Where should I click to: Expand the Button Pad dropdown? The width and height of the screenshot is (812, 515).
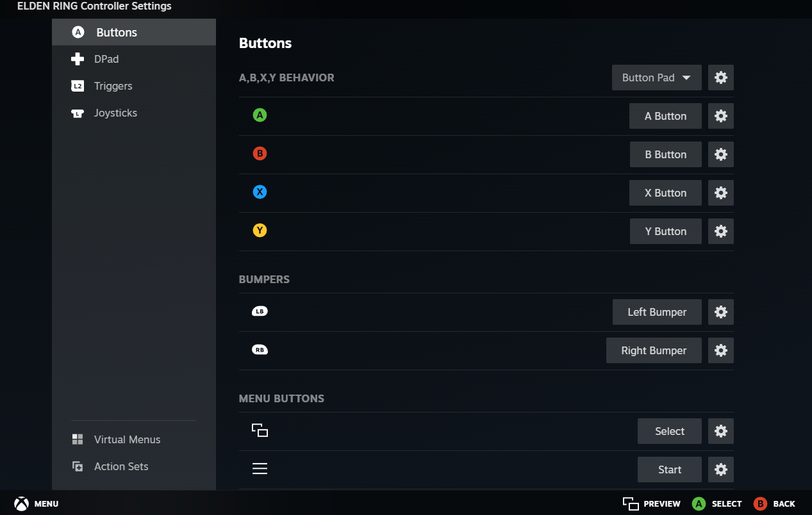point(656,78)
